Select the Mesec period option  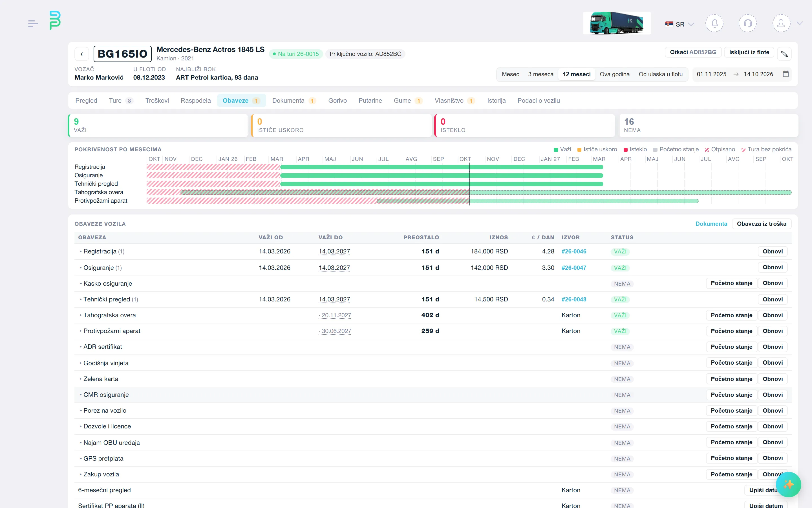tap(510, 74)
